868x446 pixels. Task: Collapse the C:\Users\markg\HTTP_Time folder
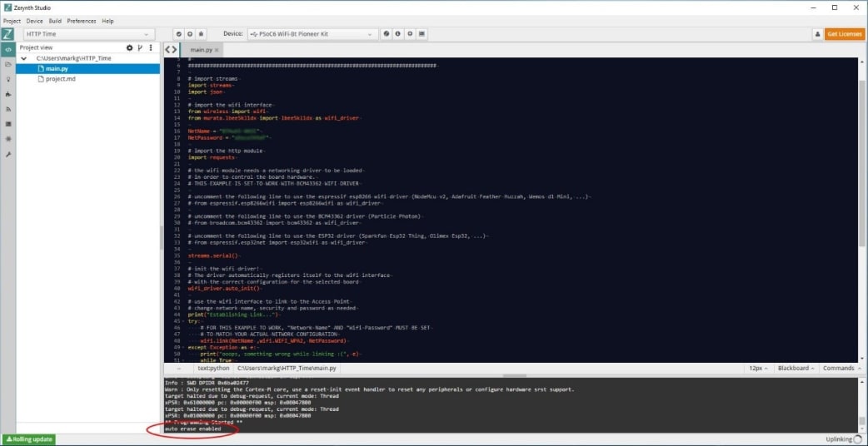(24, 58)
